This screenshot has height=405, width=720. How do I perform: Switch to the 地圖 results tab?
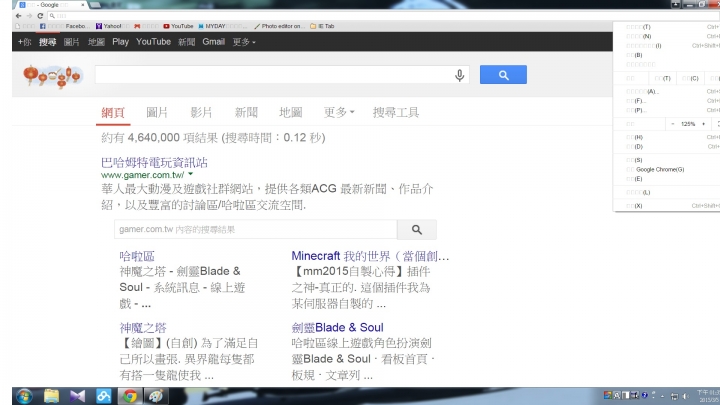point(290,112)
